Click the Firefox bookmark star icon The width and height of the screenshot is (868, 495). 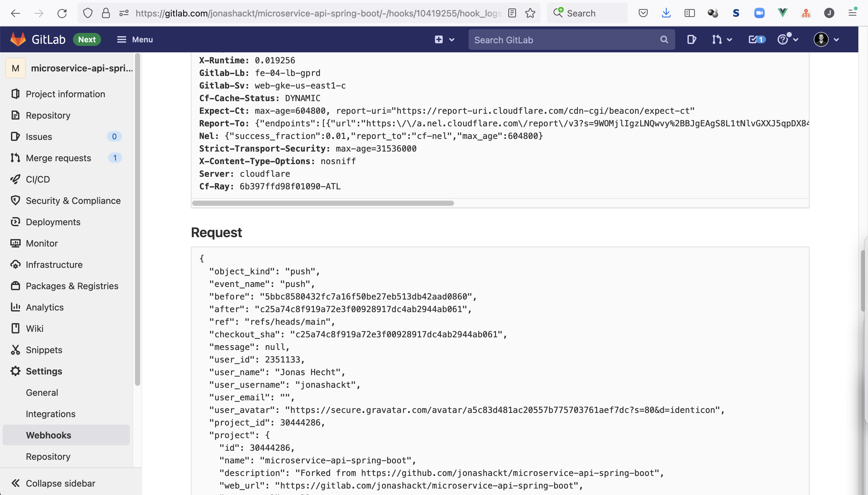tap(530, 13)
